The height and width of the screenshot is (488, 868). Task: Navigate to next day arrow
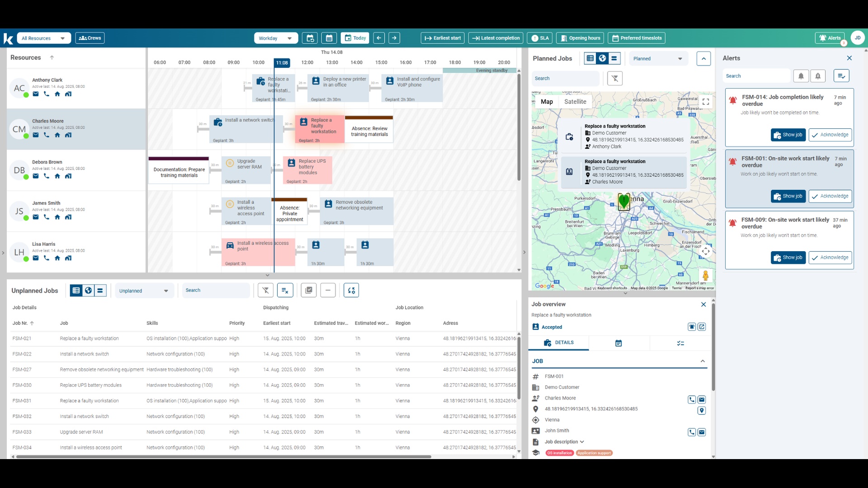(x=394, y=38)
